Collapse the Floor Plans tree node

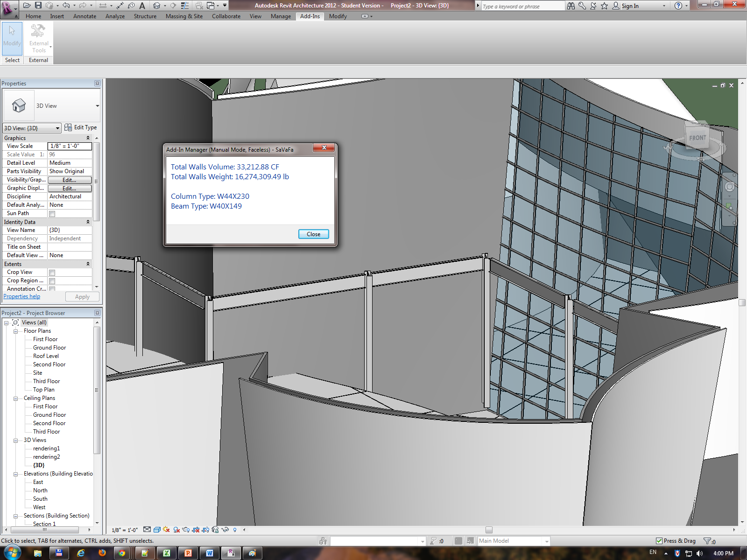tap(15, 331)
